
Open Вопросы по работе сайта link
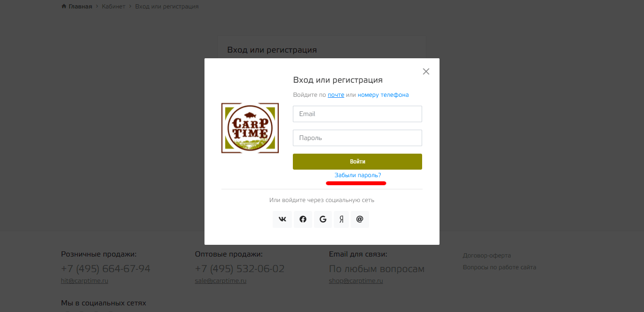point(499,267)
